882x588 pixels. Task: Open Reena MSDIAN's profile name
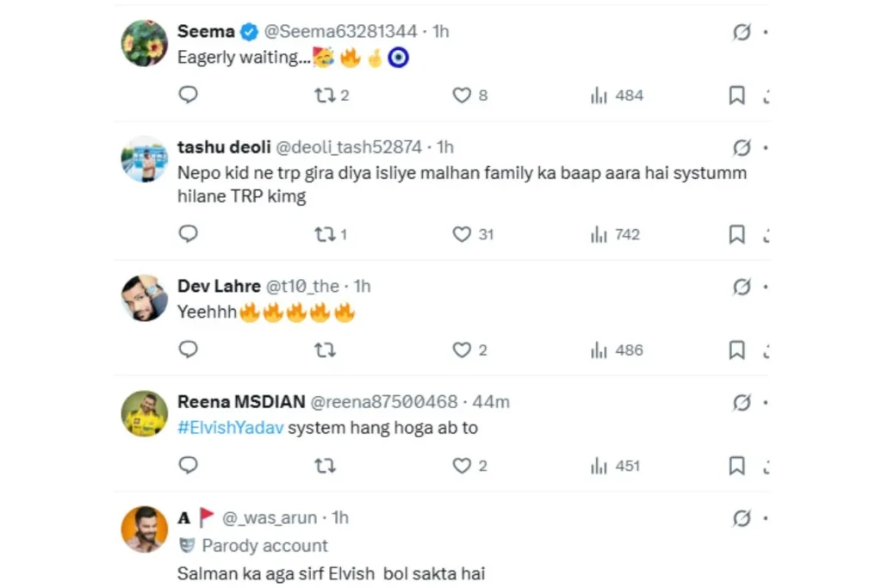240,402
